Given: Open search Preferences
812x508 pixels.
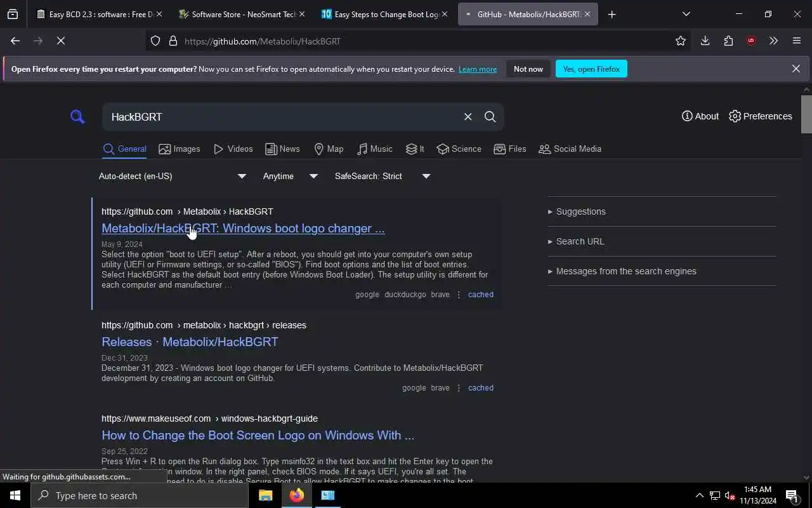Looking at the screenshot, I should (x=761, y=116).
